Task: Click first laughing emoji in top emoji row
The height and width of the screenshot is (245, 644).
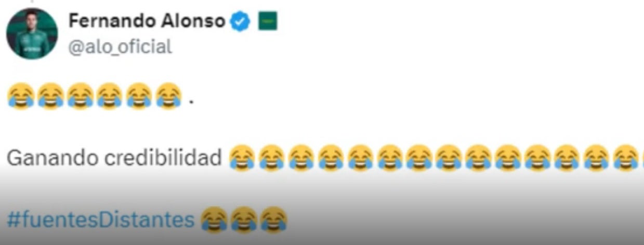Action: 21,96
